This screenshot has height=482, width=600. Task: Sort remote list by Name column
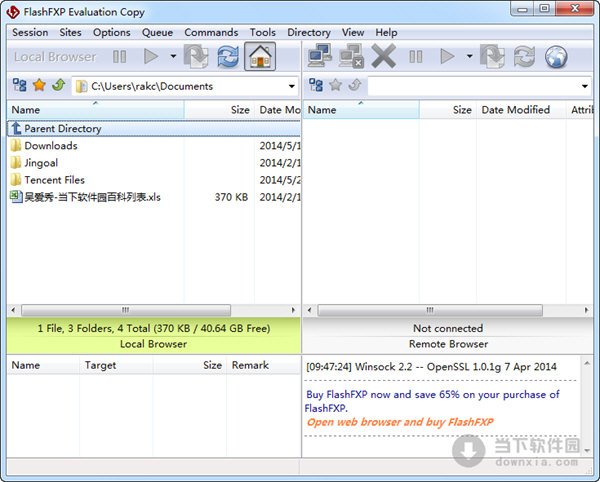click(361, 110)
